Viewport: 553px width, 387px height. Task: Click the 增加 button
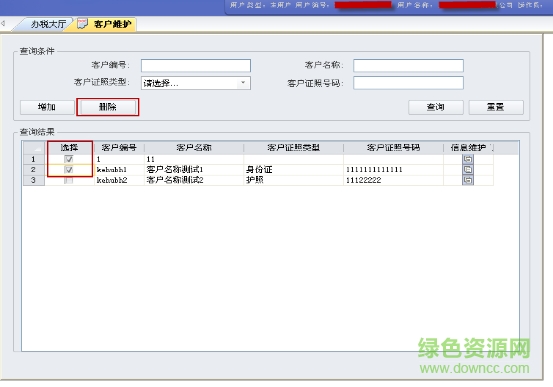(47, 107)
